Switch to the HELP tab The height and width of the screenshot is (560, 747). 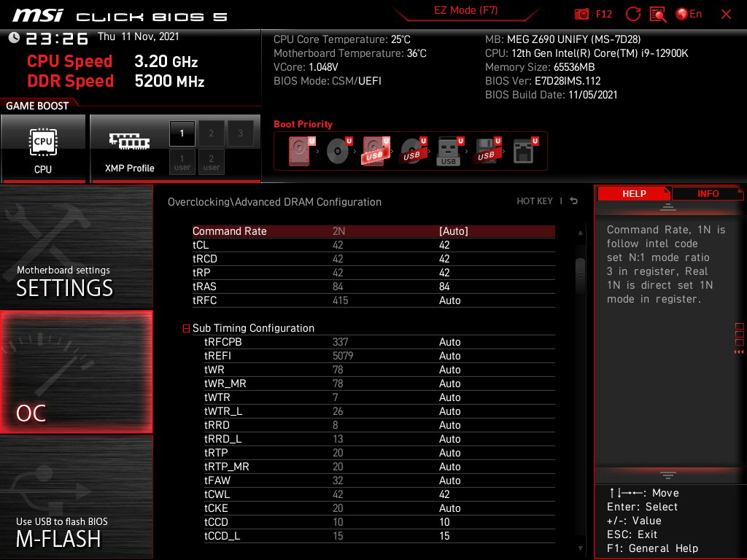tap(634, 194)
